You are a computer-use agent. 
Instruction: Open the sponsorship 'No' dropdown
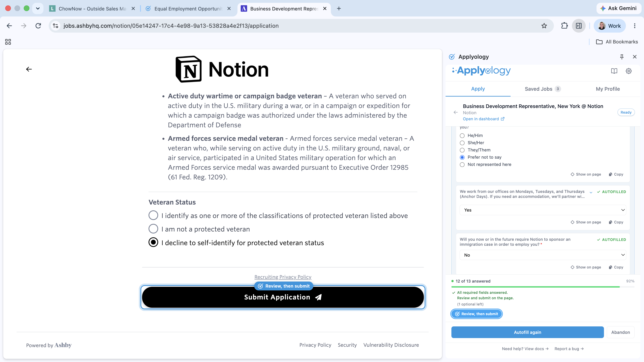click(543, 255)
